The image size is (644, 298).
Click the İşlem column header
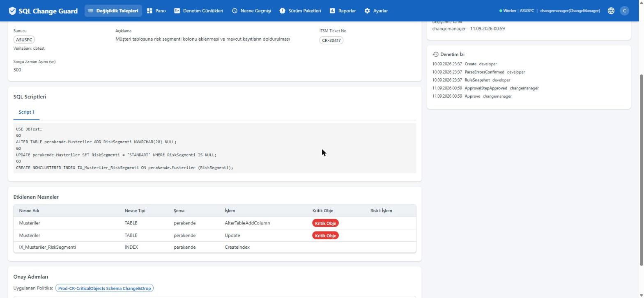(x=230, y=211)
